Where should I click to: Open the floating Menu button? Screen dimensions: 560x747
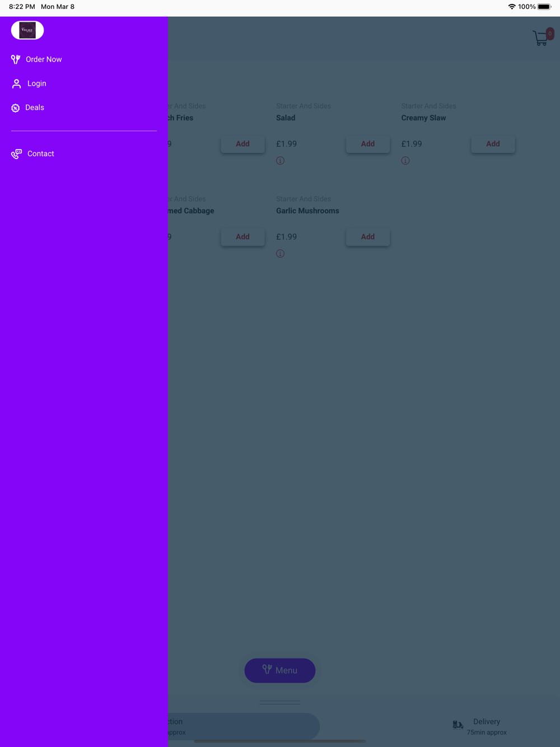point(280,670)
